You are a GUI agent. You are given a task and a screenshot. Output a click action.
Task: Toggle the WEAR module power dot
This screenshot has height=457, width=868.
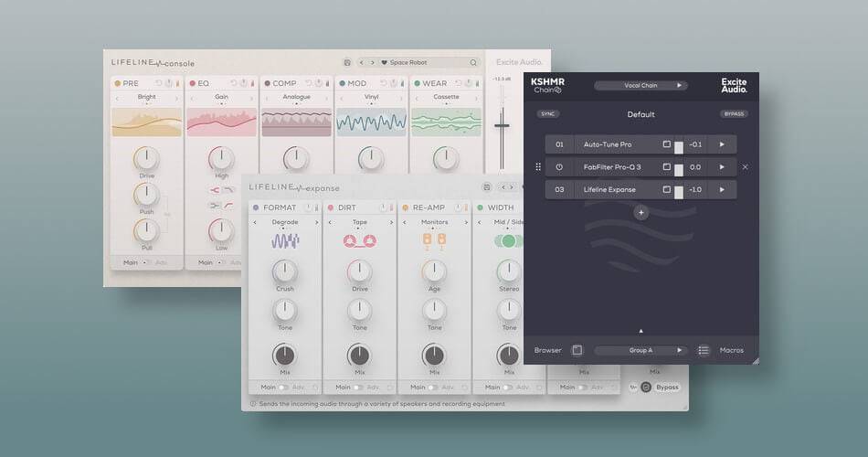pos(417,83)
